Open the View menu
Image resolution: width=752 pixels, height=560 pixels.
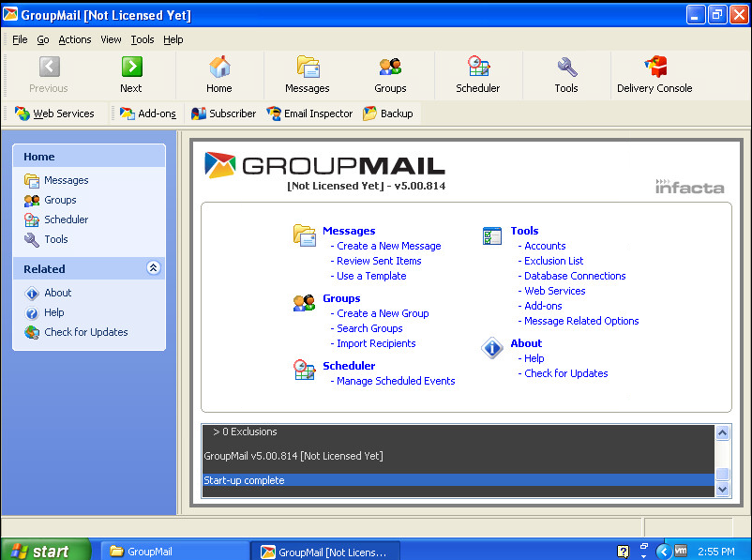(111, 39)
